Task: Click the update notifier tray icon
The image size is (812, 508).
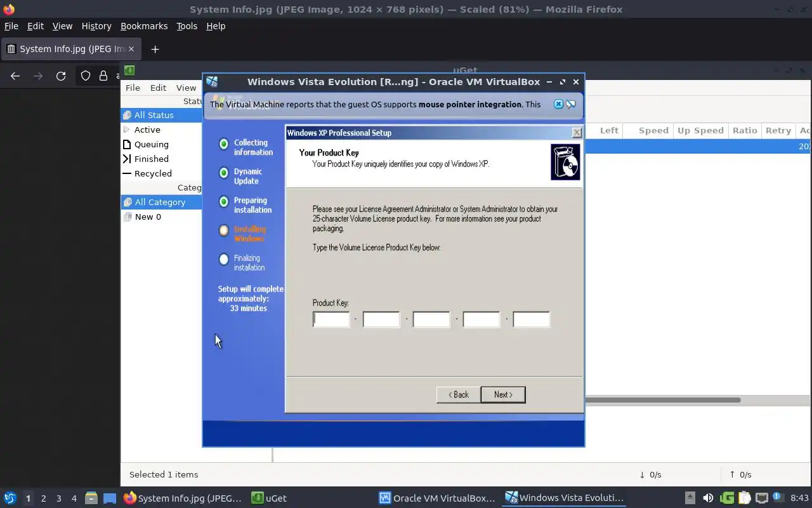Action: [778, 498]
